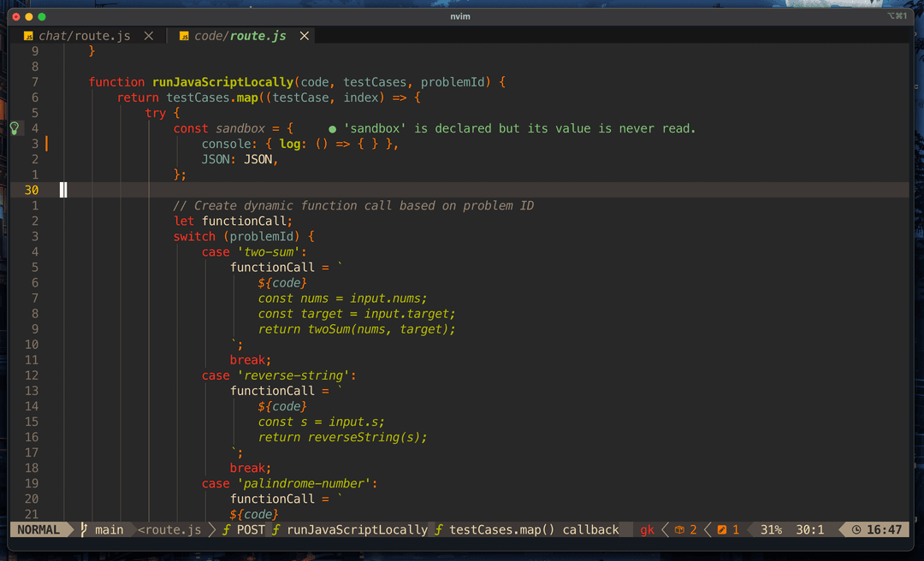
Task: Click the modified-file icon showing 1
Action: click(722, 529)
